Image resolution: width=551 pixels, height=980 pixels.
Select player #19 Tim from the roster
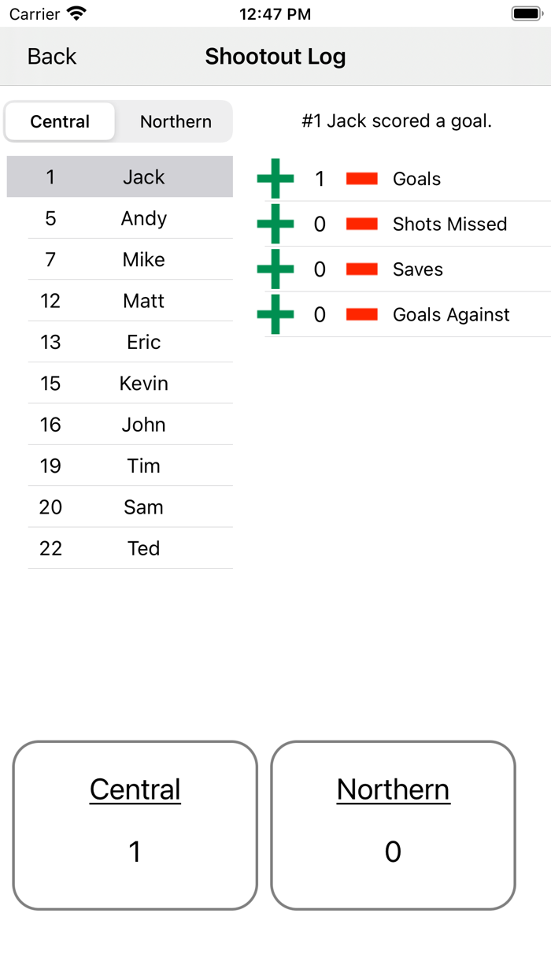pos(130,466)
